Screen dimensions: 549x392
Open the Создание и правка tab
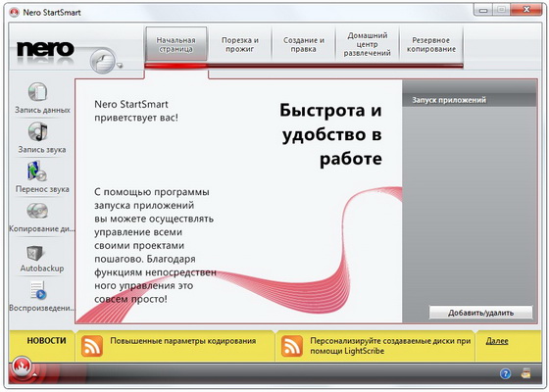(304, 44)
